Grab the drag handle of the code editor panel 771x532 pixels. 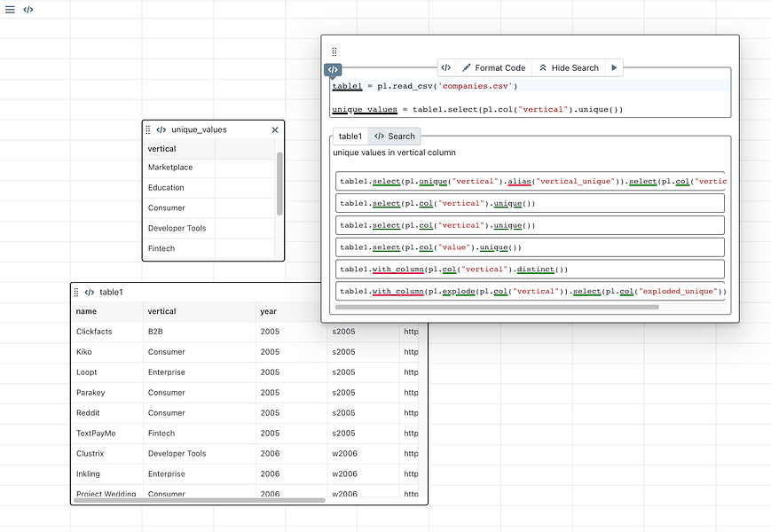334,51
